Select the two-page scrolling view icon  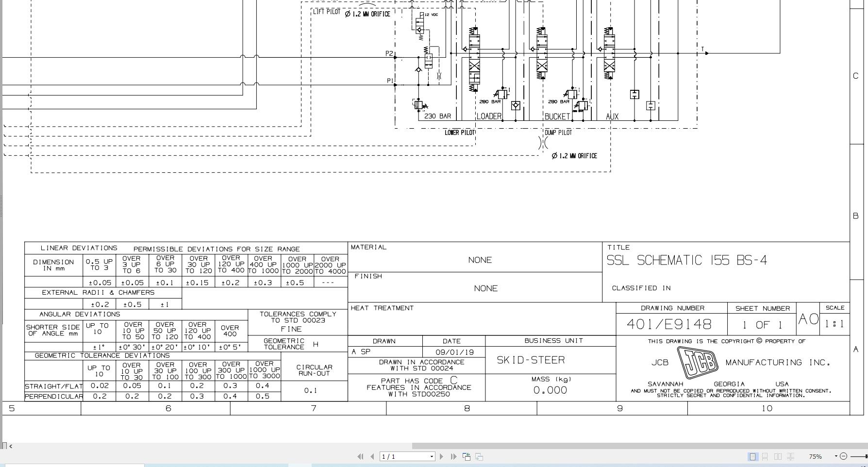[790, 456]
